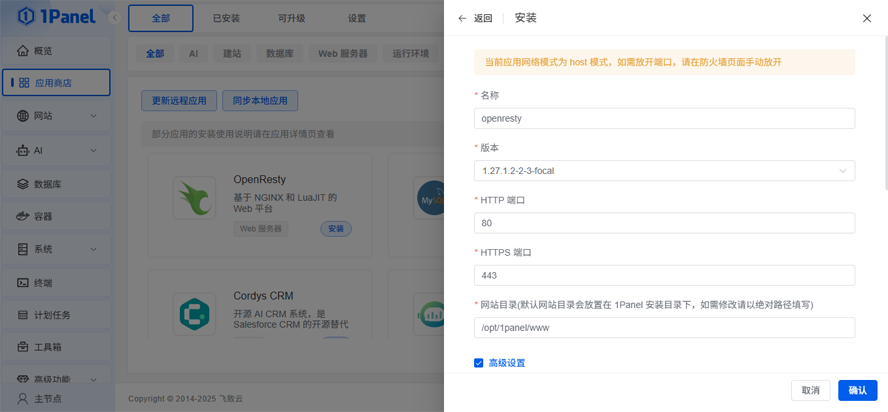Screen dimensions: 888x412
Task: Click the HTTP port input field
Action: [664, 223]
